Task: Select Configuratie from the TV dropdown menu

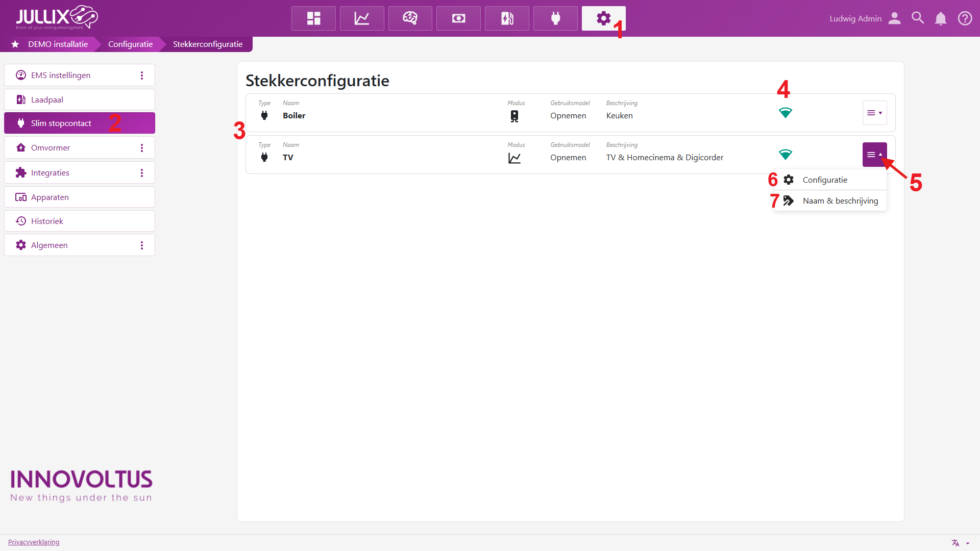Action: [825, 180]
